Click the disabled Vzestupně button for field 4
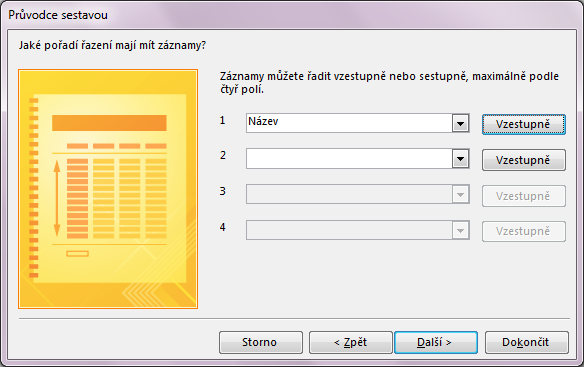 click(524, 231)
